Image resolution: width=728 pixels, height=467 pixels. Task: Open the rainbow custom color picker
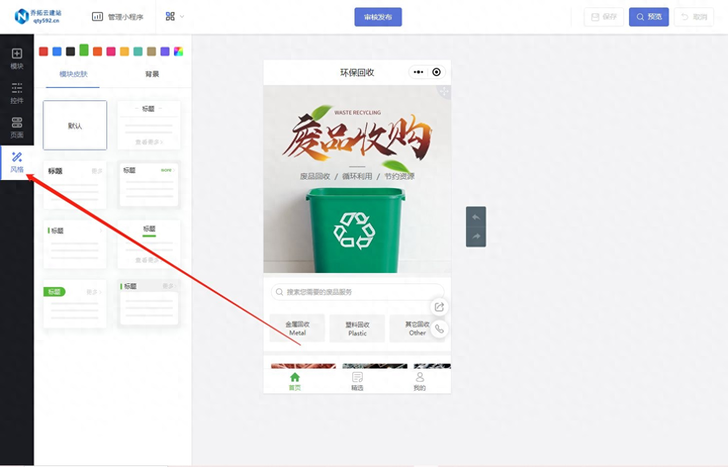pyautogui.click(x=178, y=51)
